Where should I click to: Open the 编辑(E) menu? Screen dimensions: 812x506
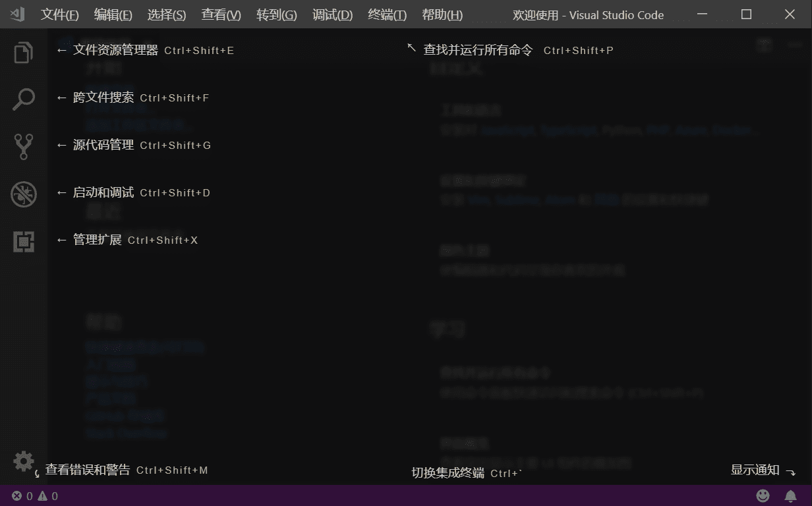point(113,14)
